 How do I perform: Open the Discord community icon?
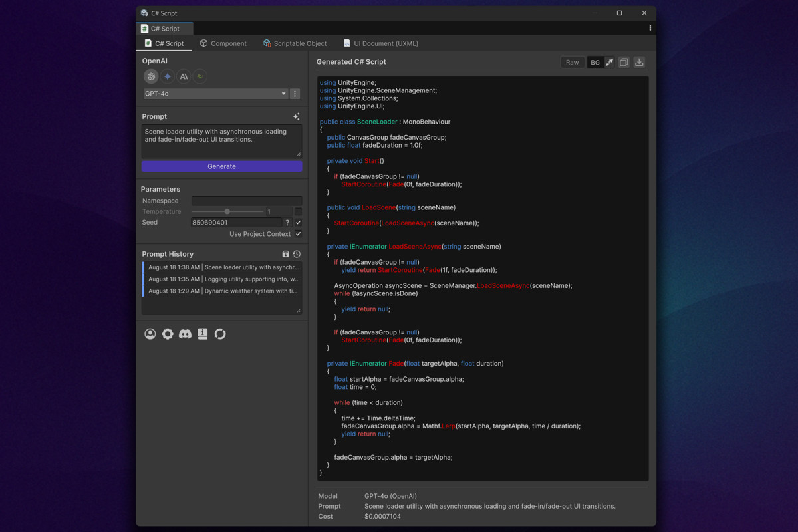coord(185,334)
